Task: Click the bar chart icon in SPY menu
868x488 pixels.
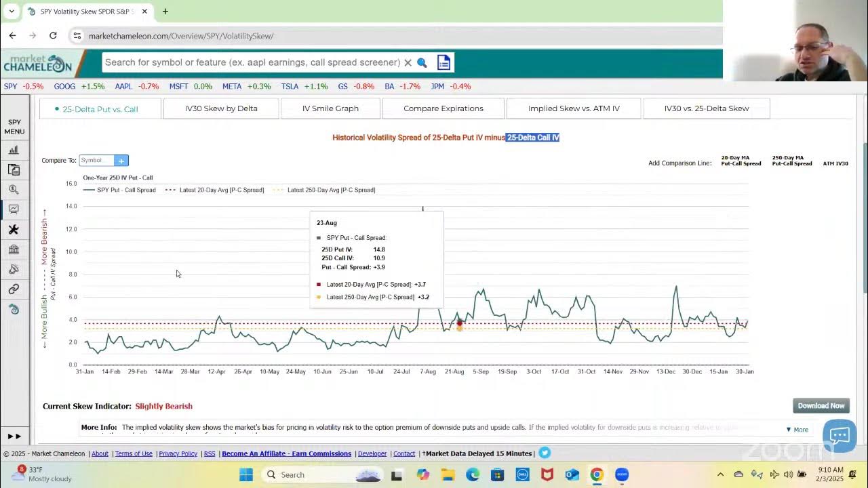Action: (x=14, y=150)
